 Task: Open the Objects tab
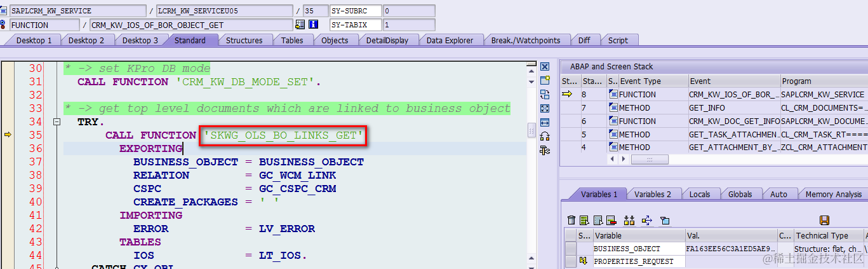(335, 40)
